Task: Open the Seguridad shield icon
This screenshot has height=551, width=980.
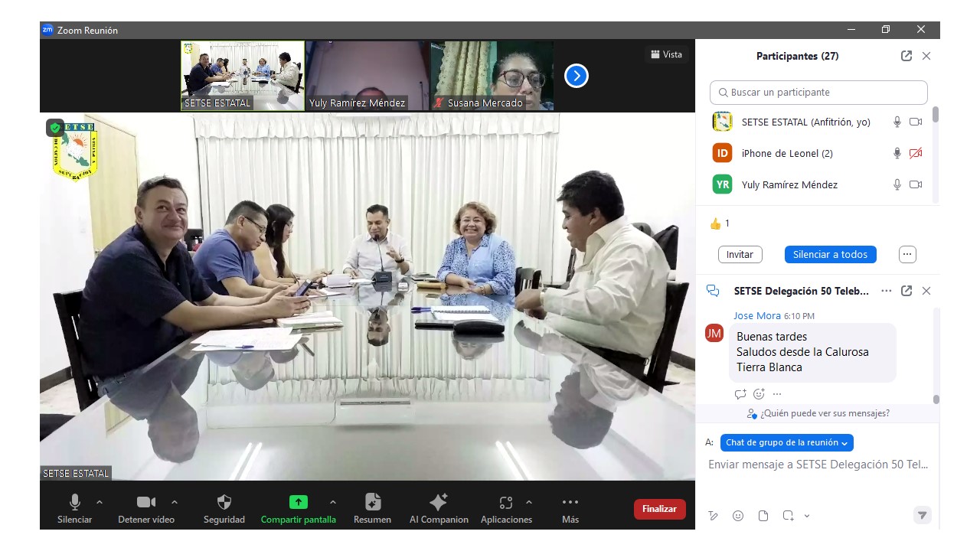Action: coord(224,503)
